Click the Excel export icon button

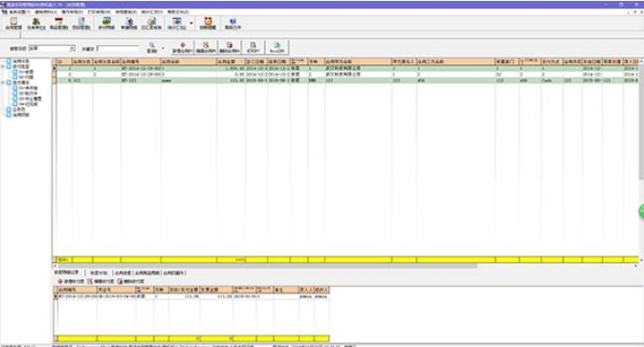click(x=278, y=48)
